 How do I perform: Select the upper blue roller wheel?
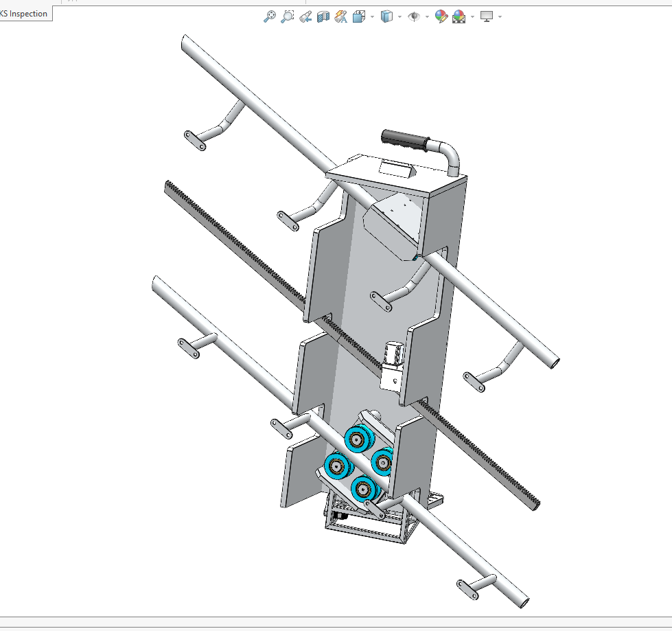click(x=359, y=438)
